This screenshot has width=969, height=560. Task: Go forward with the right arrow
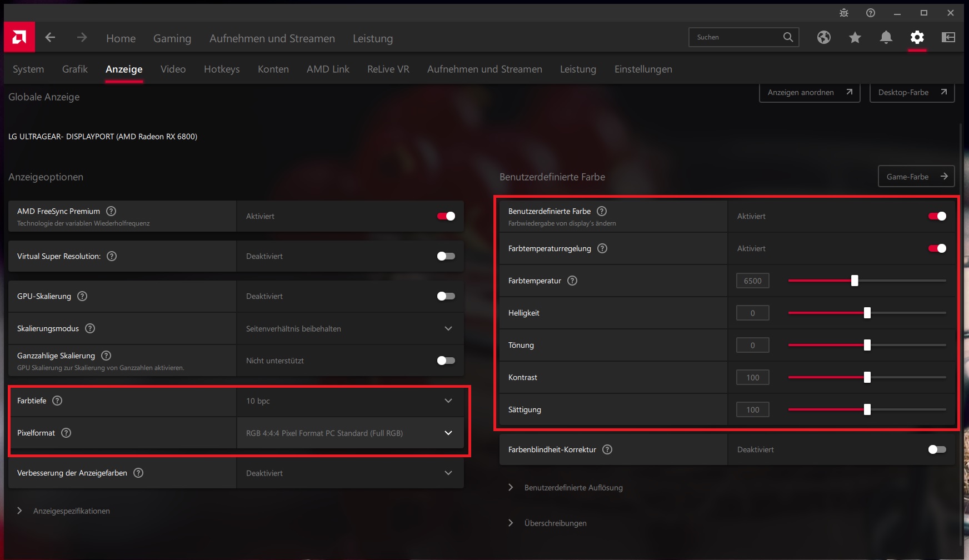point(82,37)
